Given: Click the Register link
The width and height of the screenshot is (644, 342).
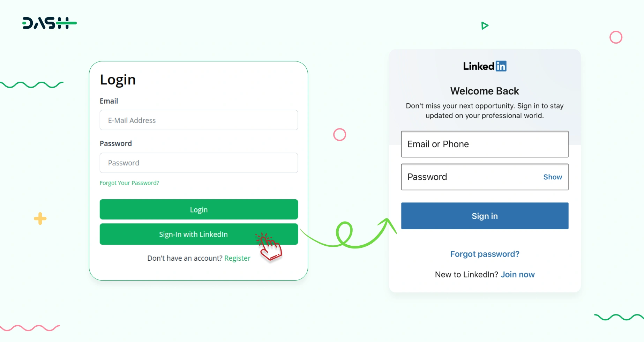Looking at the screenshot, I should (x=237, y=258).
